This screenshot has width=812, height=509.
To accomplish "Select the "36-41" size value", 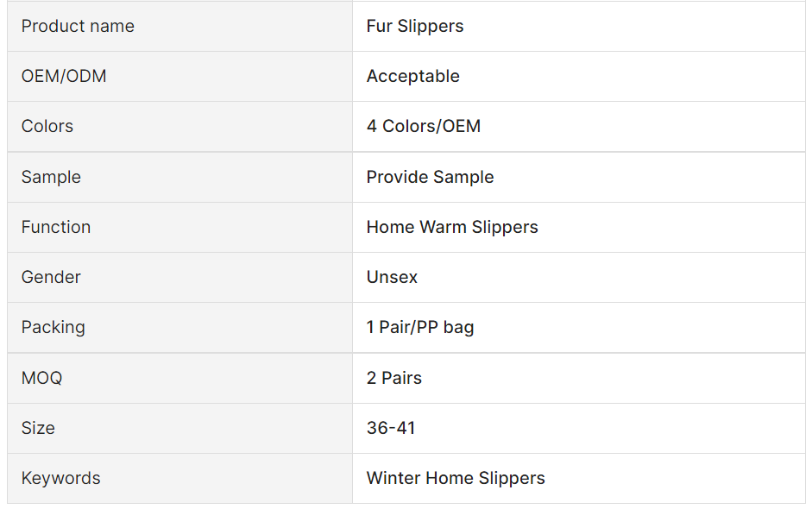I will coord(391,428).
